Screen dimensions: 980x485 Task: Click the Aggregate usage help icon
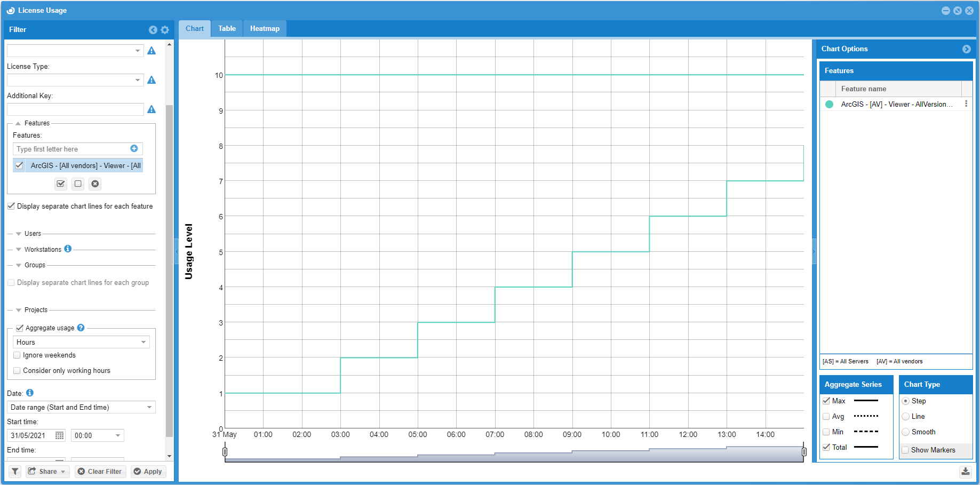click(x=81, y=328)
